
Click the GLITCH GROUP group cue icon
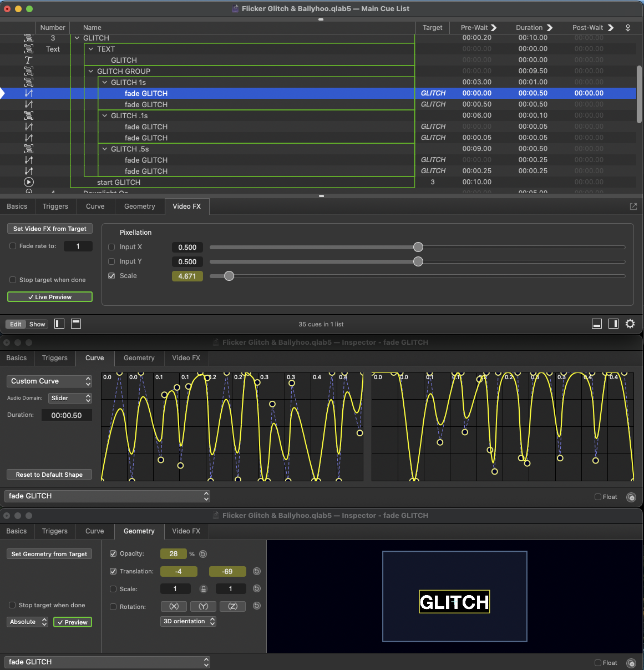click(x=28, y=71)
